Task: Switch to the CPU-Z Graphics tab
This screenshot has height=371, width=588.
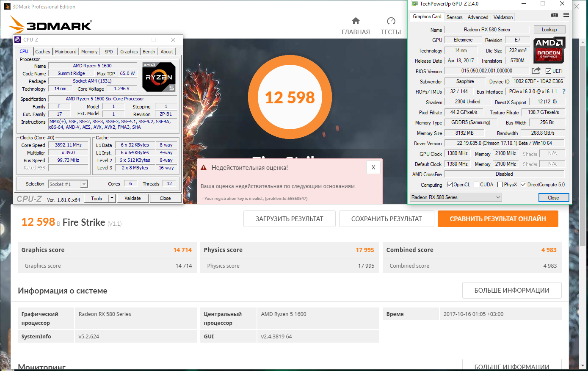Action: click(129, 52)
